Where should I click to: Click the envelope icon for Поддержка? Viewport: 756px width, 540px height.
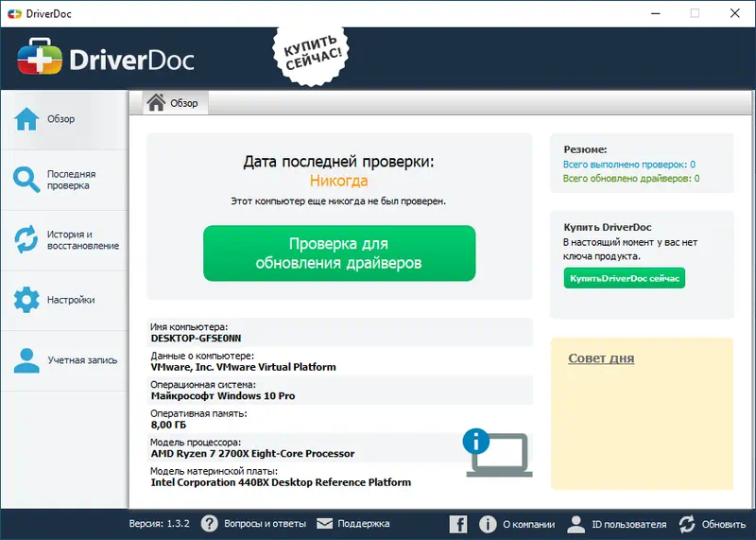[x=324, y=524]
